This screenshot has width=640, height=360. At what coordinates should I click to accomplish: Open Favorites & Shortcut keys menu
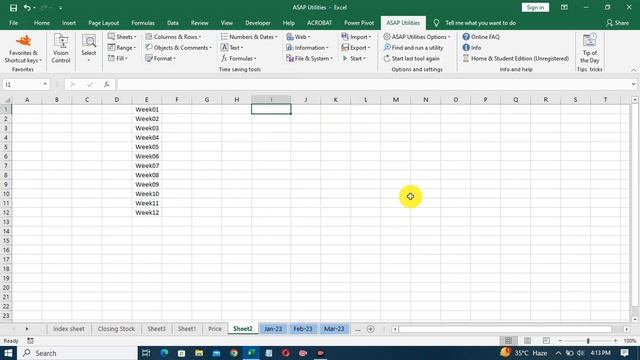pyautogui.click(x=23, y=49)
